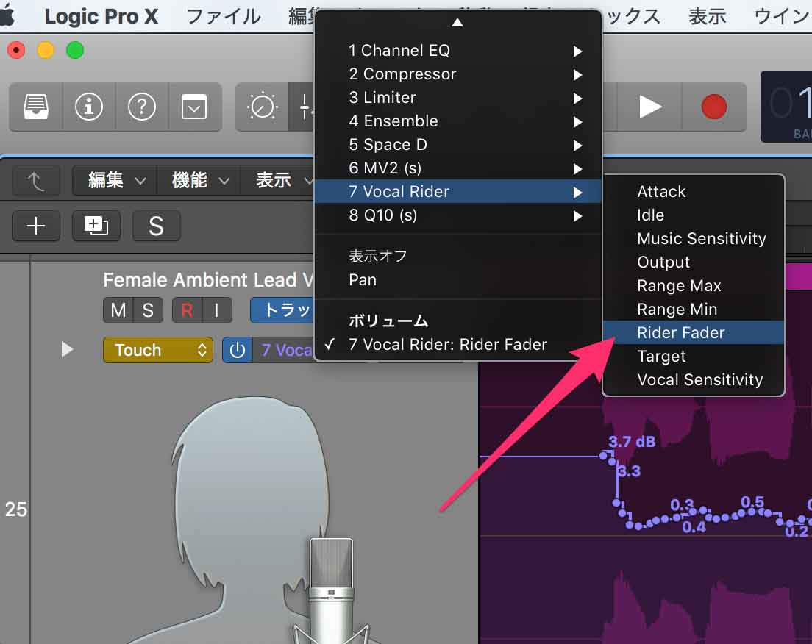Expand the 2 Compressor submenu
Viewport: 812px width, 644px height.
click(457, 74)
